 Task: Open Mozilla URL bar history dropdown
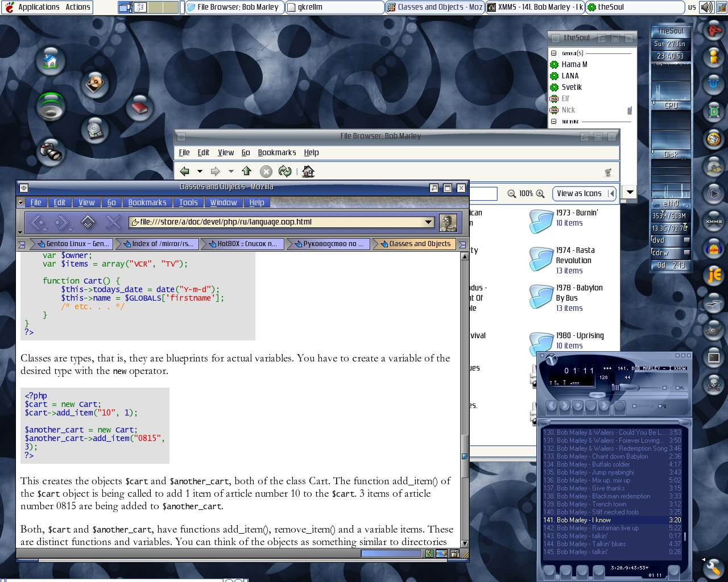tap(429, 222)
